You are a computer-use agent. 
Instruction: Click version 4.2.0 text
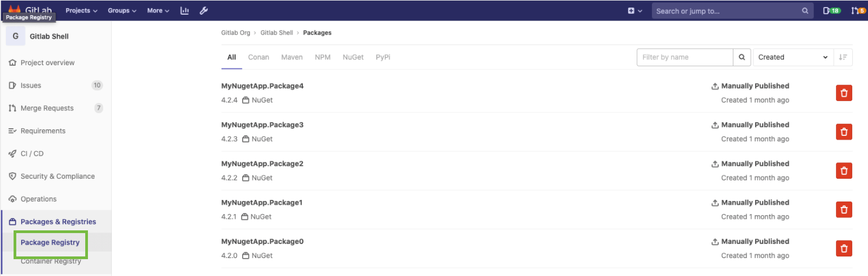coord(229,256)
